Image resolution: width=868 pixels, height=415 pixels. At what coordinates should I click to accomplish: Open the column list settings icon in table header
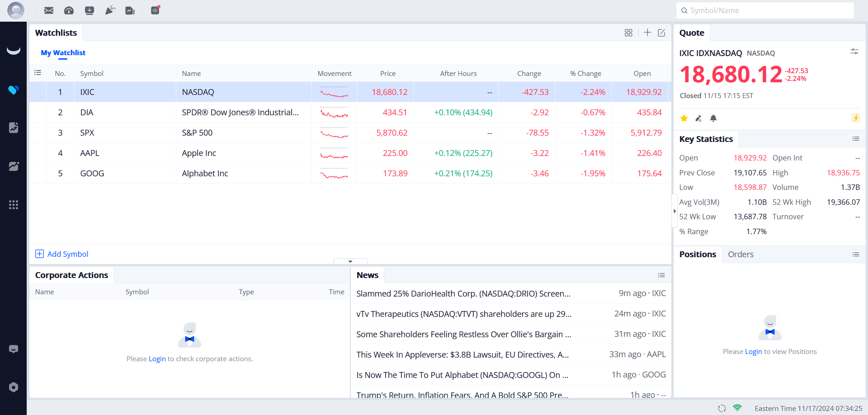(x=38, y=73)
